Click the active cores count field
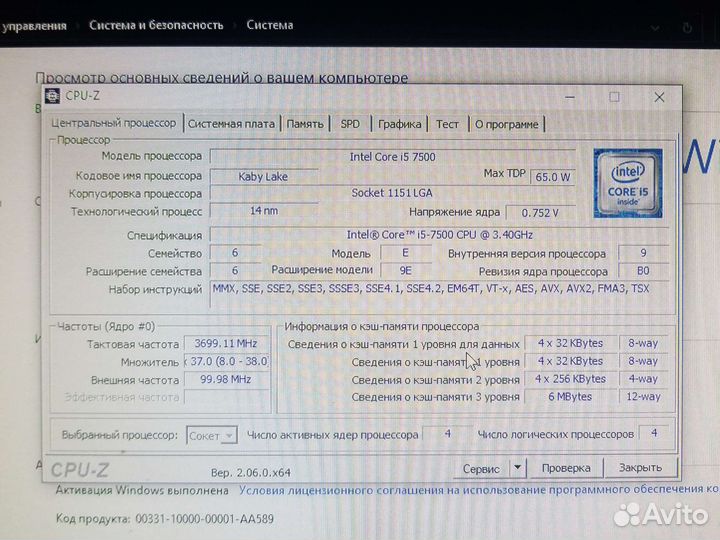Screen dimensions: 720x540 [447, 433]
